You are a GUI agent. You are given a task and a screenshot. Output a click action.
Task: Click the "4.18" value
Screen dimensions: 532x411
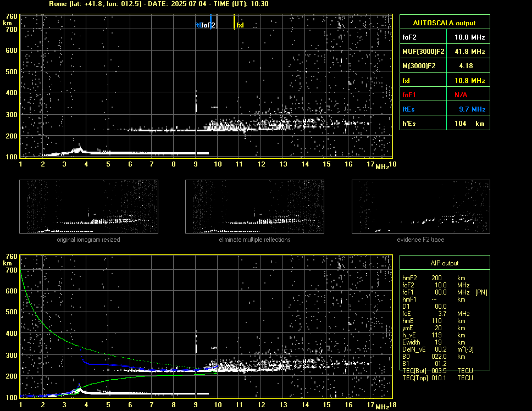[x=466, y=66]
